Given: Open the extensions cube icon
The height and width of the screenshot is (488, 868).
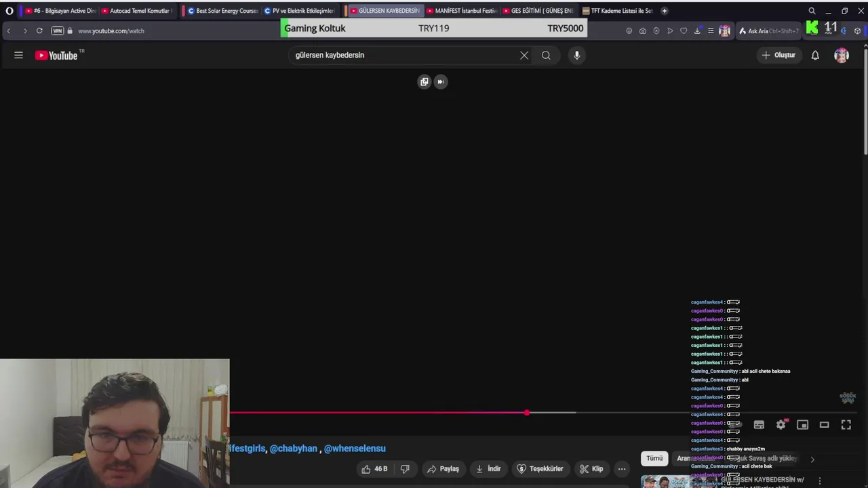Looking at the screenshot, I should tap(857, 30).
